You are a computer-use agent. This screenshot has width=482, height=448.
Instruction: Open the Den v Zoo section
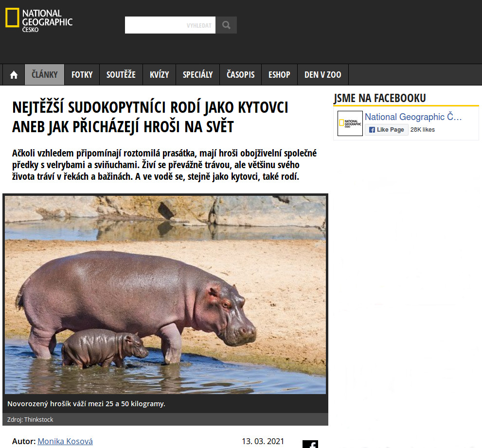click(x=323, y=75)
